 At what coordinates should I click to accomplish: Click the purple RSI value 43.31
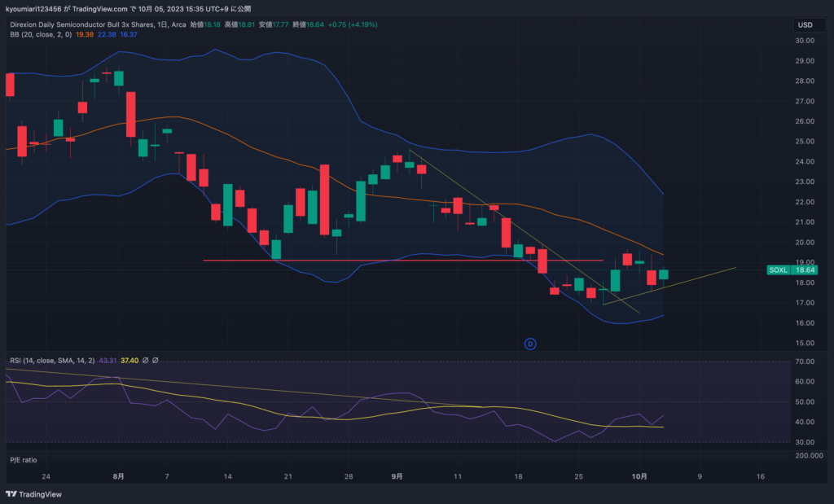(108, 361)
